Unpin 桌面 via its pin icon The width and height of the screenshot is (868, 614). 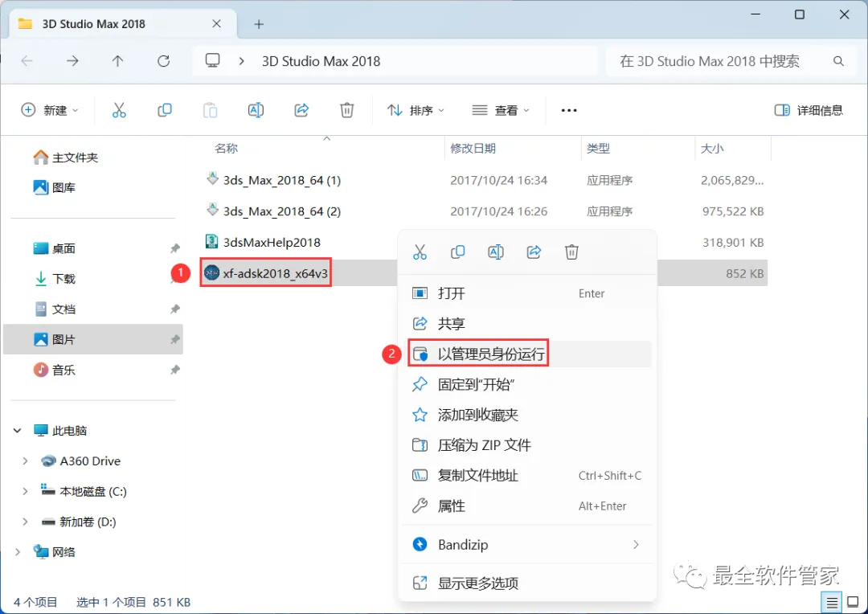point(175,248)
